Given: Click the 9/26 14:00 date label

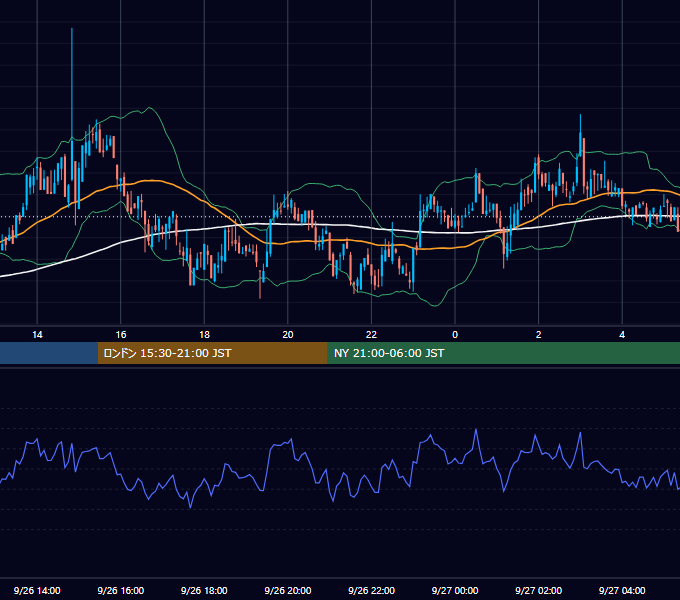Looking at the screenshot, I should click(37, 590).
